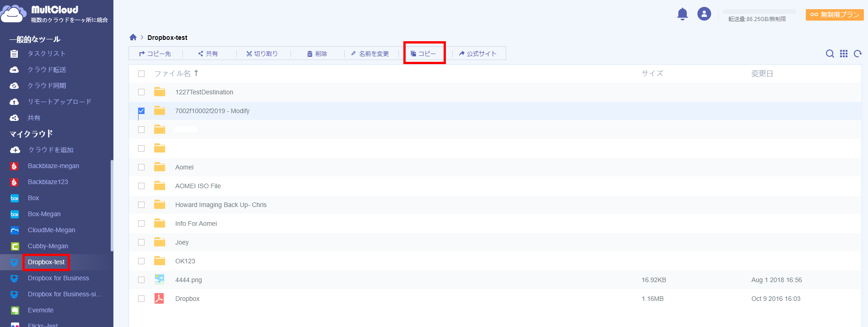Click the サイズ column header

pyautogui.click(x=652, y=73)
